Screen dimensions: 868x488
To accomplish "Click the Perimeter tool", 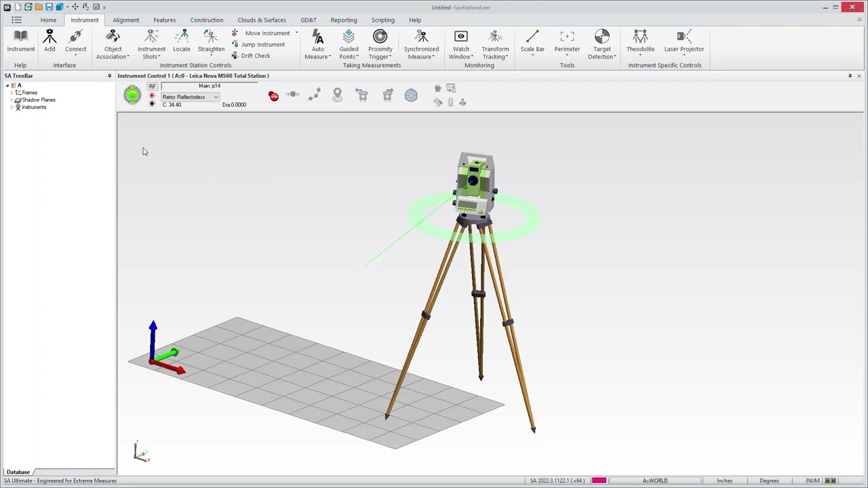I will point(567,43).
